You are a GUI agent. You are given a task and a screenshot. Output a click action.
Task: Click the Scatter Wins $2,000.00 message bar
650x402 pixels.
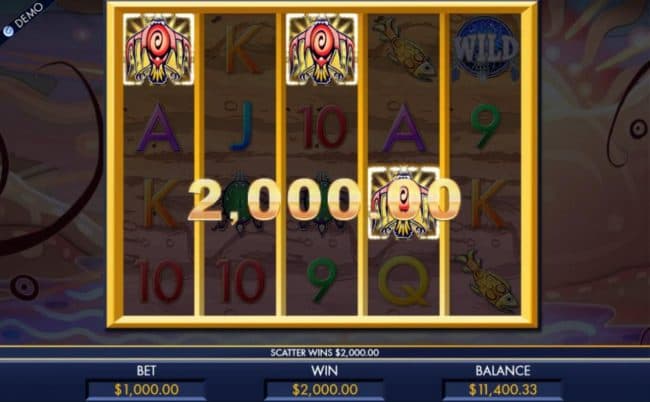click(325, 353)
